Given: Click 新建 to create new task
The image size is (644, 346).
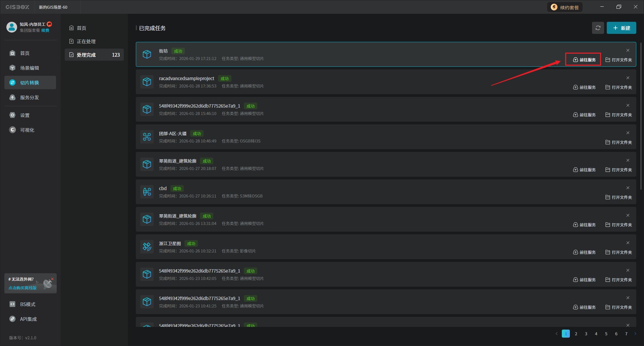Looking at the screenshot, I should point(621,28).
